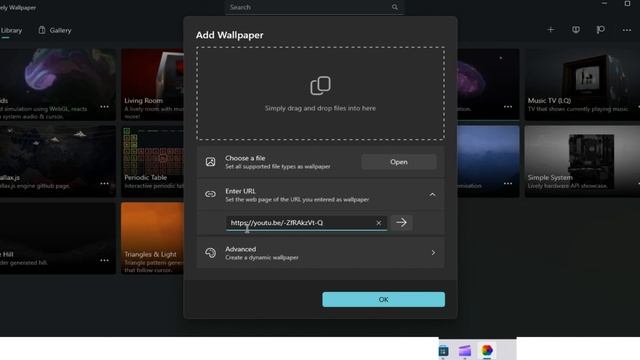
Task: Click the Advanced dynamic wallpaper icon
Action: (211, 253)
